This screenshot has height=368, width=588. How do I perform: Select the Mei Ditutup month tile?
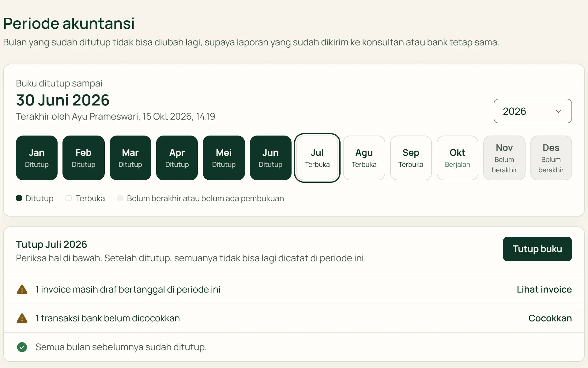(224, 158)
